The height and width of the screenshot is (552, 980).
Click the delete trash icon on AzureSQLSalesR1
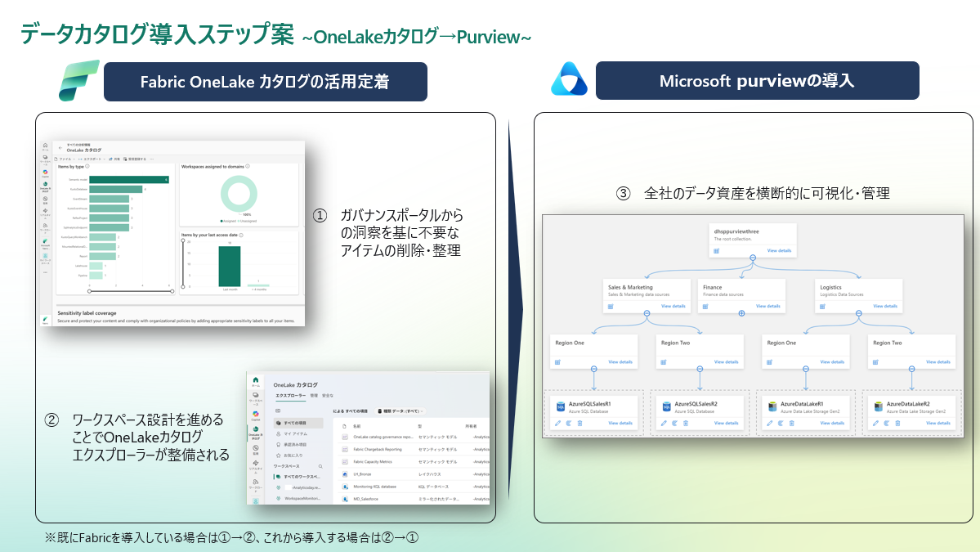tap(579, 424)
